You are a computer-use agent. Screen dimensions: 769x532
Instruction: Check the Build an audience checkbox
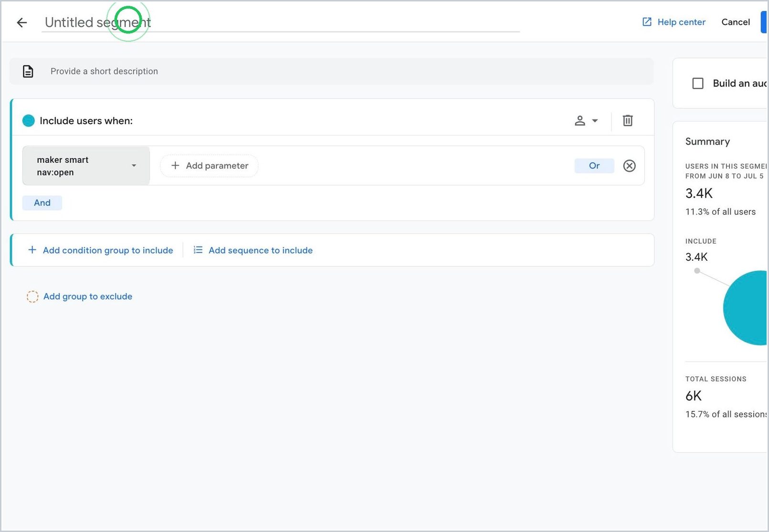click(698, 84)
